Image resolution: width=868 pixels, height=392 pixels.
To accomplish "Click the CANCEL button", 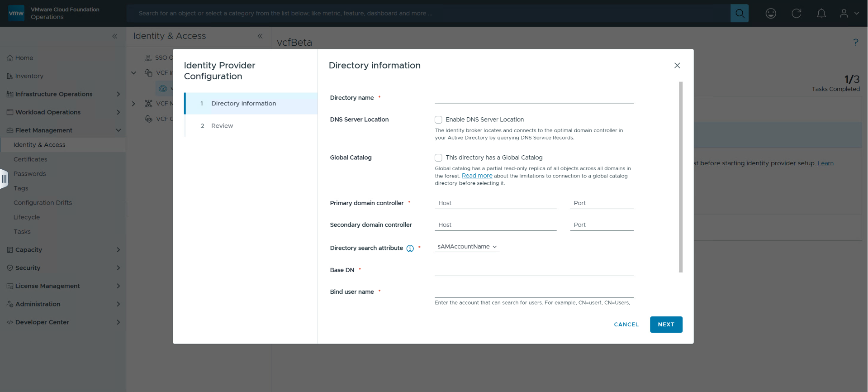I will (626, 325).
